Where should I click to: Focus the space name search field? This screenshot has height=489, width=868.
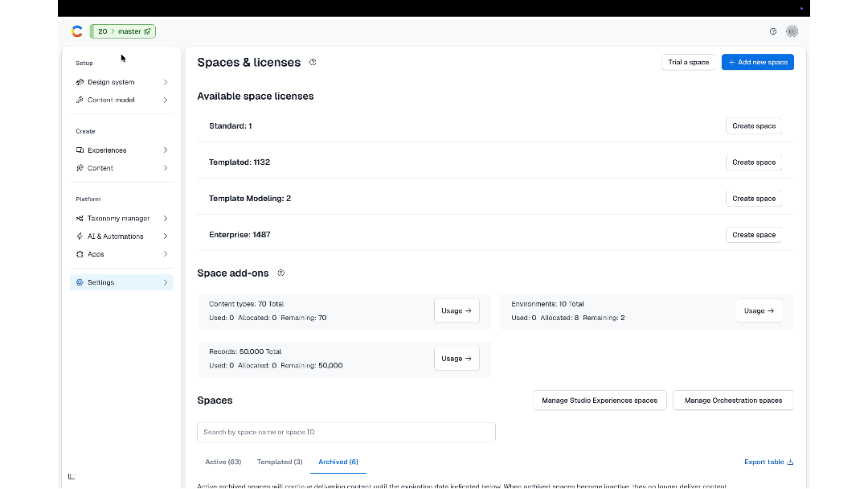(x=346, y=432)
